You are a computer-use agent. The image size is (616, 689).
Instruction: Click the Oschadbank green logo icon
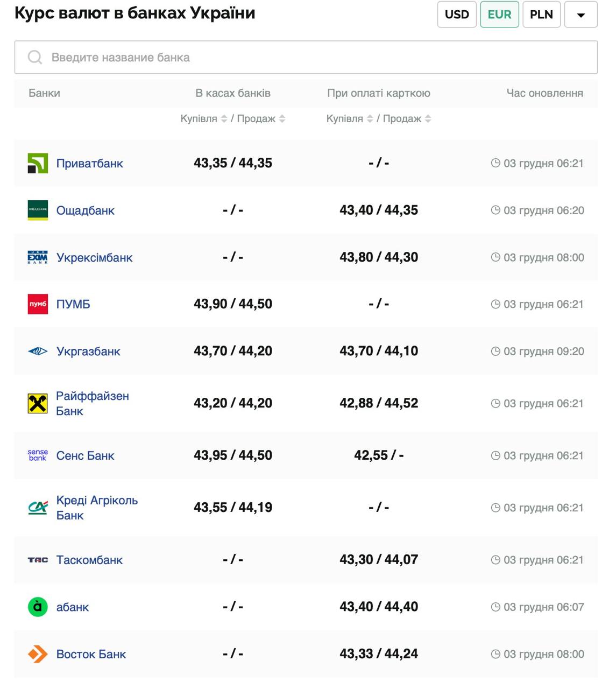[38, 210]
